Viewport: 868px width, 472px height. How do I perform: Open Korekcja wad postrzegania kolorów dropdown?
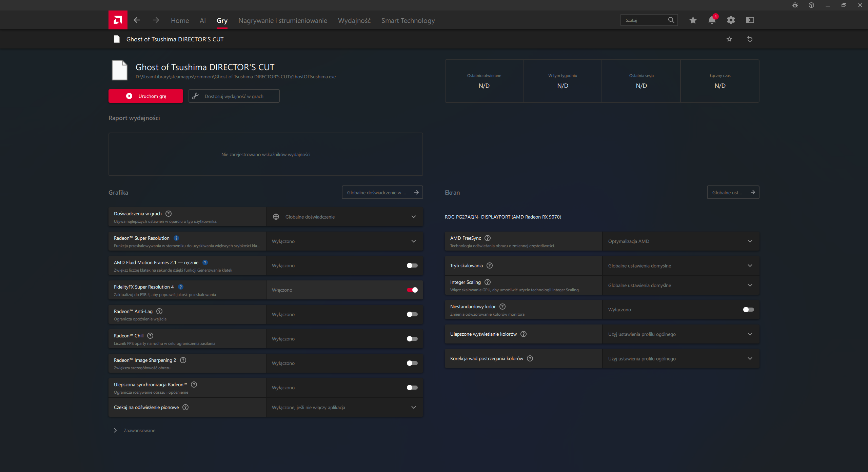(681, 358)
